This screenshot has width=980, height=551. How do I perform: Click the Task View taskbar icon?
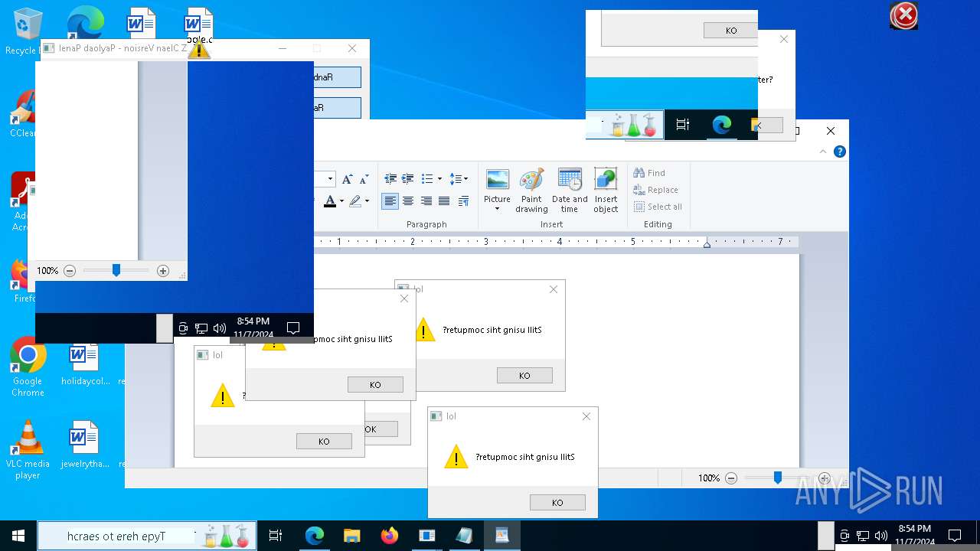click(276, 536)
